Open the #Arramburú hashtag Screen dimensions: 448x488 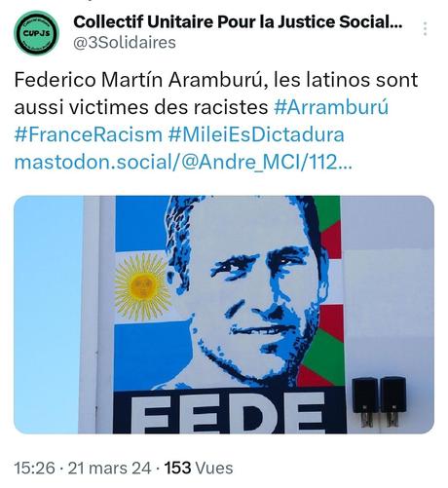(331, 107)
